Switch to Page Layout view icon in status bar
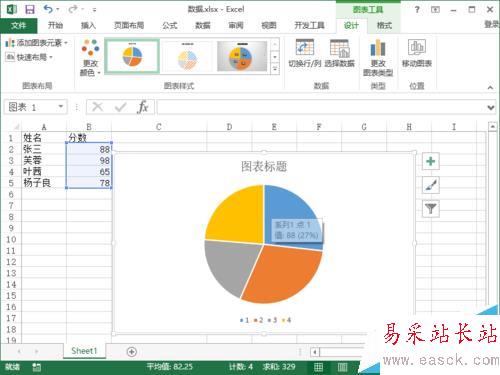 [x=342, y=367]
